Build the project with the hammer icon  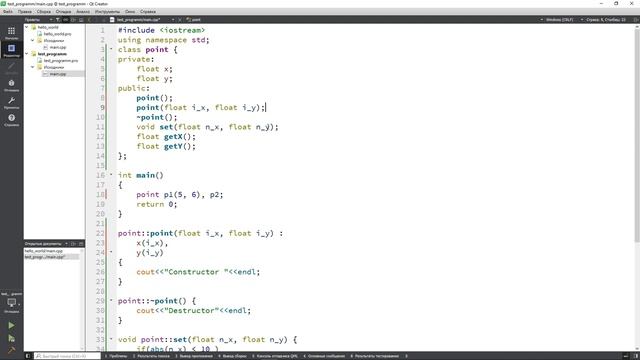pyautogui.click(x=11, y=350)
